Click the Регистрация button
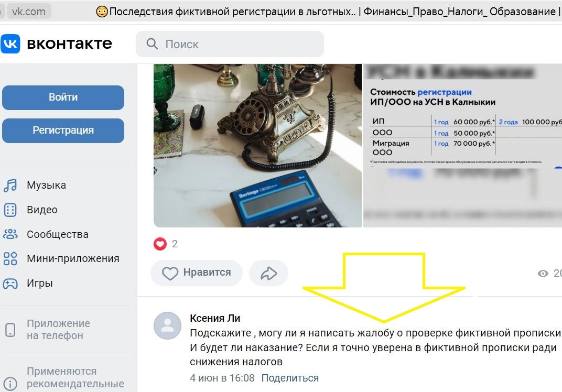Viewport: 562px width, 392px height. (63, 130)
